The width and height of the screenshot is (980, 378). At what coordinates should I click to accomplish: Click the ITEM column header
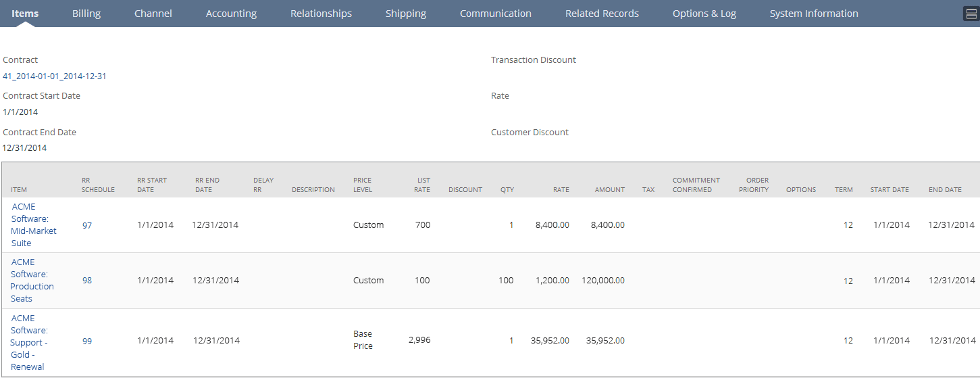19,190
